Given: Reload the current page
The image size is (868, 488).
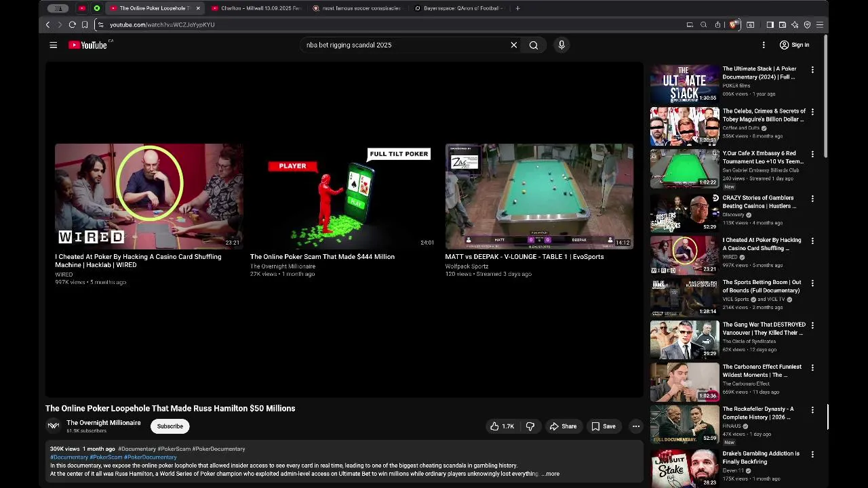Looking at the screenshot, I should pyautogui.click(x=72, y=24).
